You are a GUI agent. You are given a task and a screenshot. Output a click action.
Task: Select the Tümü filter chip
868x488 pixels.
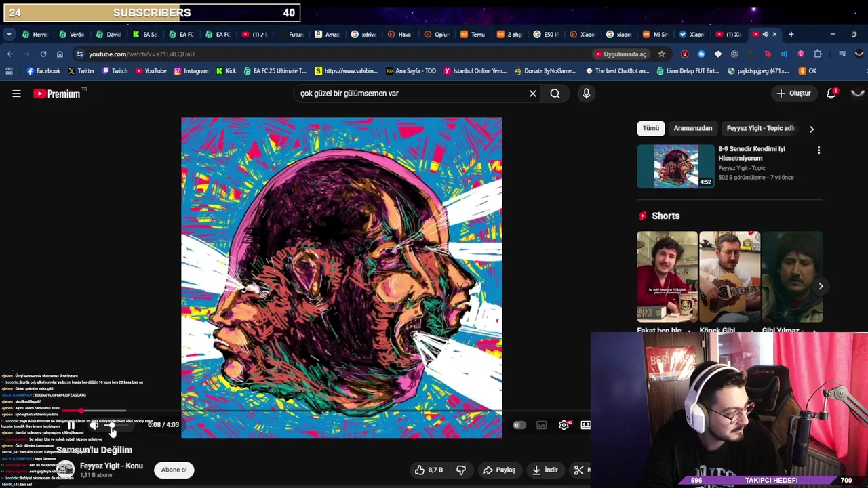tap(651, 128)
